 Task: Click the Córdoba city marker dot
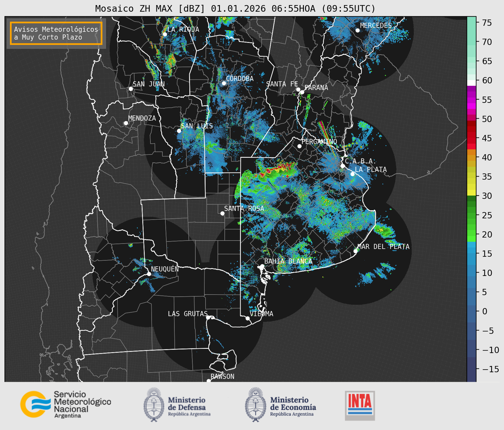click(x=224, y=83)
